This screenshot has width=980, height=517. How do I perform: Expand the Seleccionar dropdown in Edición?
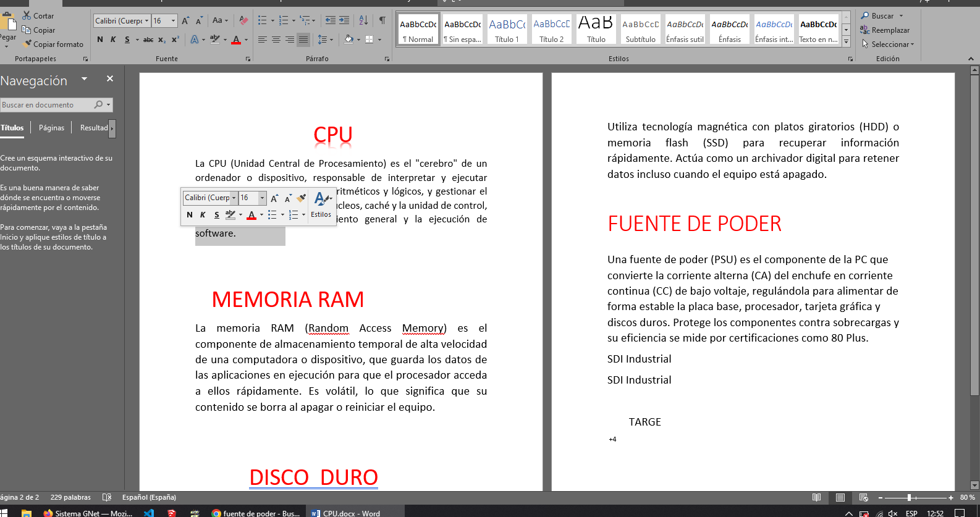coord(892,44)
